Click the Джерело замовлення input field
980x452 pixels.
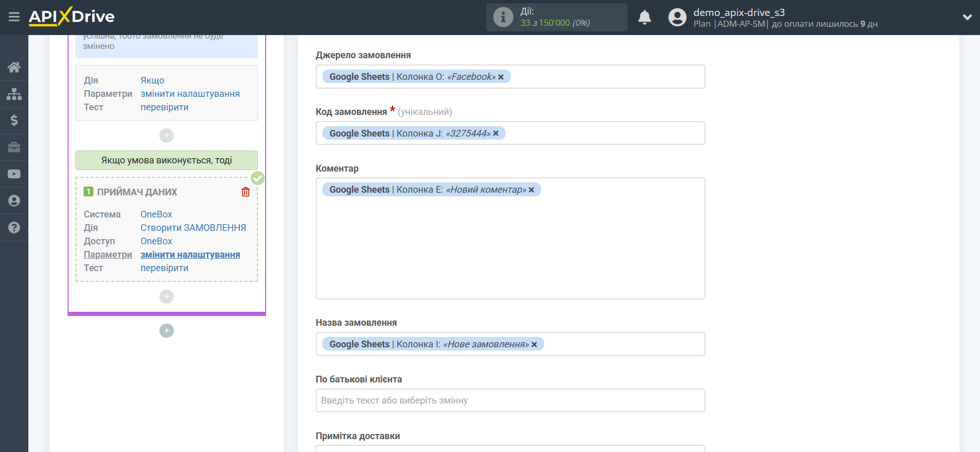click(510, 76)
